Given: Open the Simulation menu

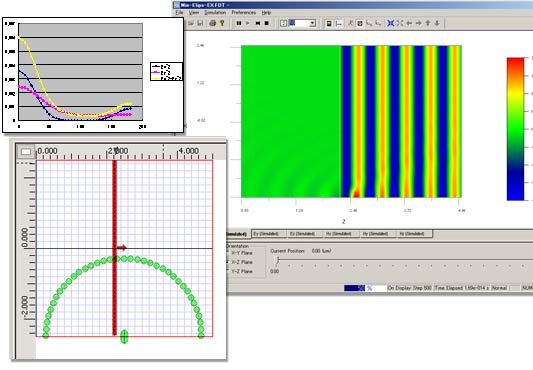Looking at the screenshot, I should tap(215, 12).
